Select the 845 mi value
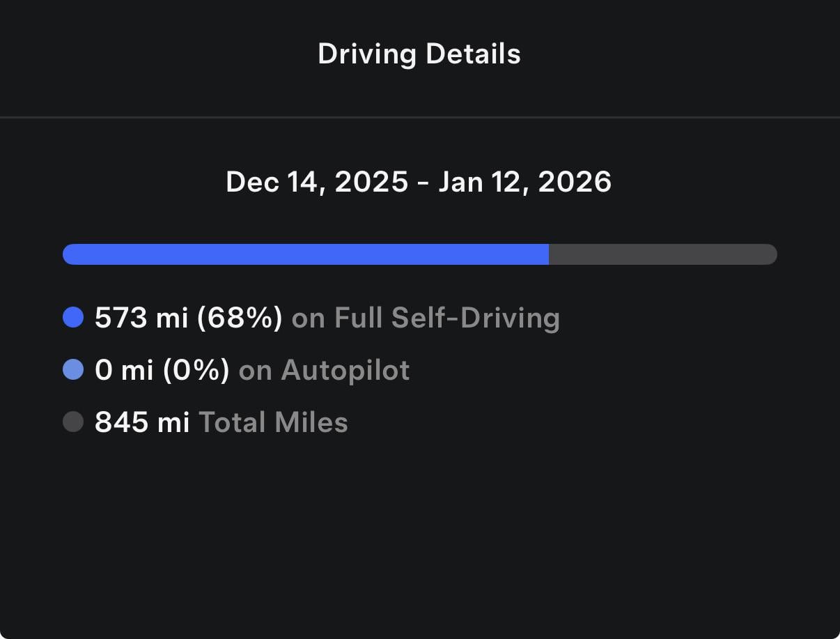 click(142, 422)
